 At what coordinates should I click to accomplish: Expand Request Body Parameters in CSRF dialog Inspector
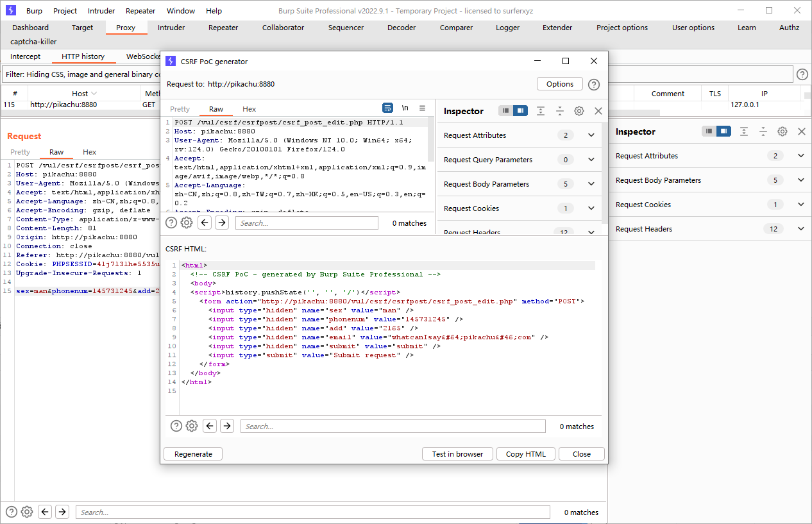point(591,184)
